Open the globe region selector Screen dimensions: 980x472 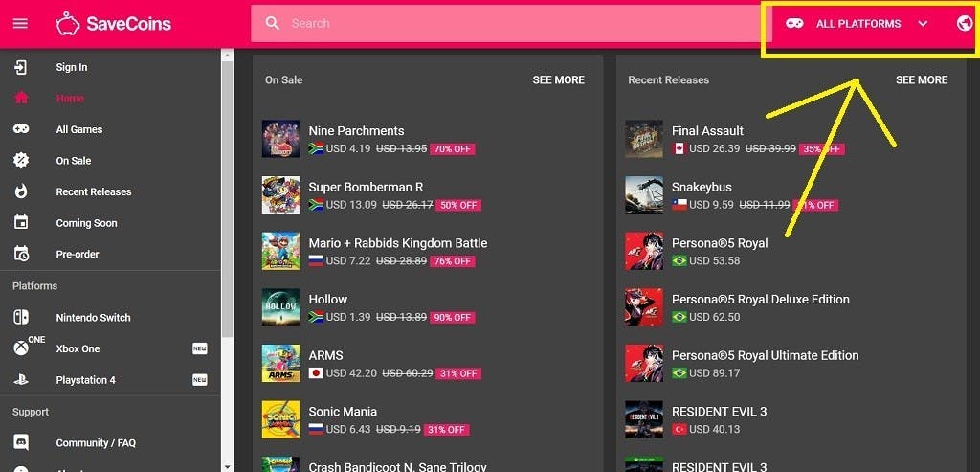[x=965, y=24]
